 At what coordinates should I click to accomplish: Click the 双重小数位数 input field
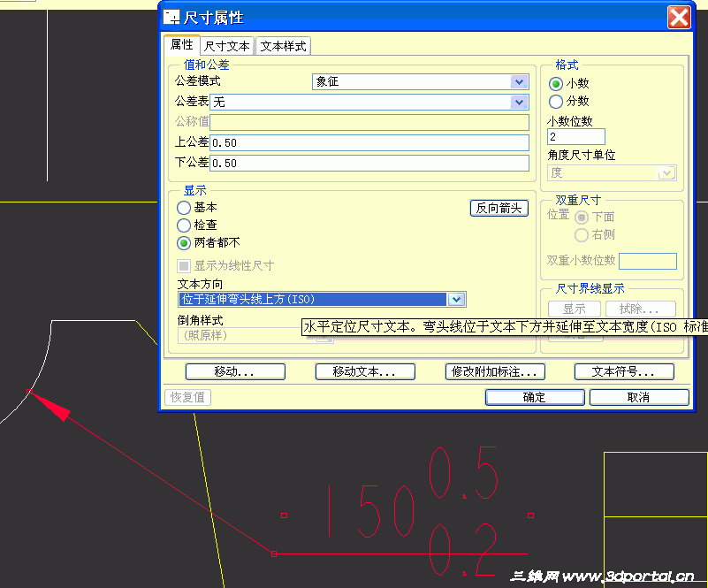click(x=648, y=261)
